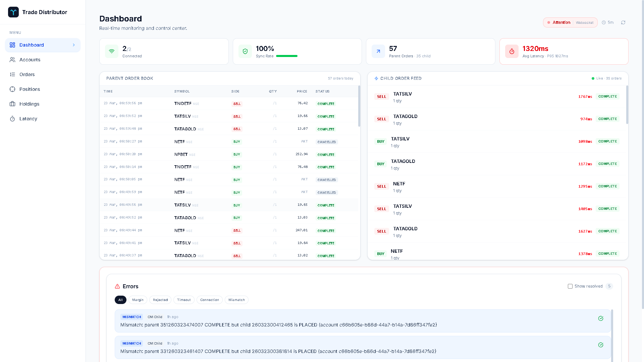
Task: Click the refresh icon in the header
Action: [623, 22]
